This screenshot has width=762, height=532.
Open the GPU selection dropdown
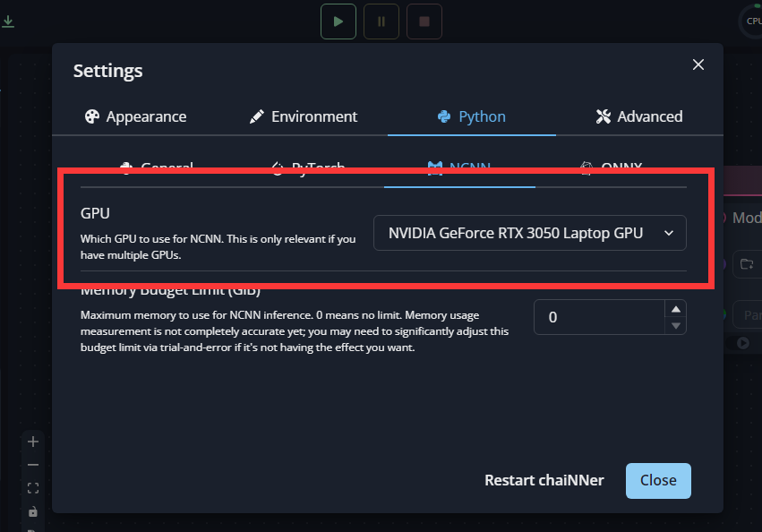(x=530, y=233)
